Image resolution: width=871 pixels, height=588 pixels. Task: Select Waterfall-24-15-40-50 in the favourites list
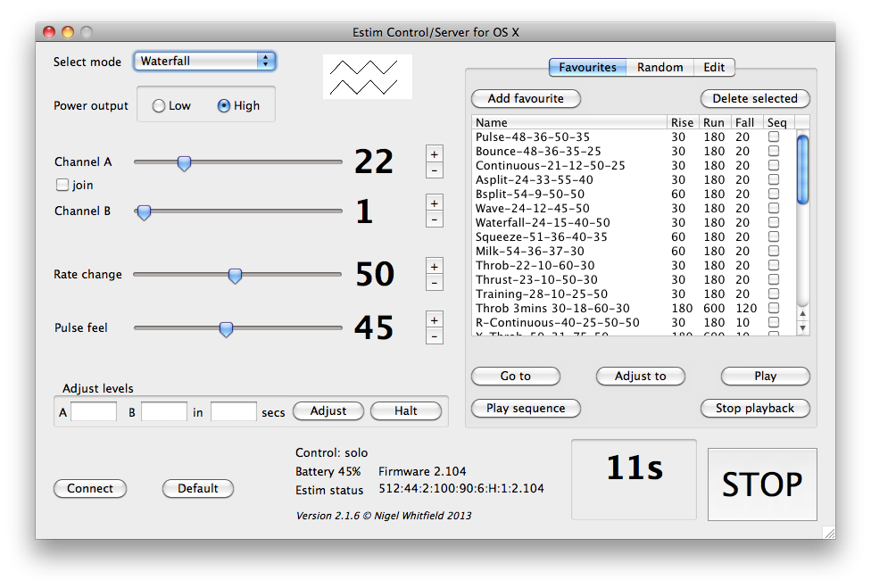click(544, 222)
